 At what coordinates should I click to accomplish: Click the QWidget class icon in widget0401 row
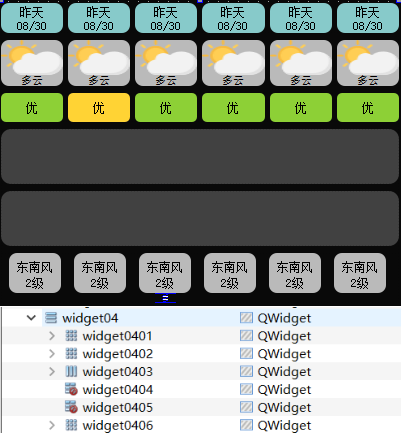(246, 336)
